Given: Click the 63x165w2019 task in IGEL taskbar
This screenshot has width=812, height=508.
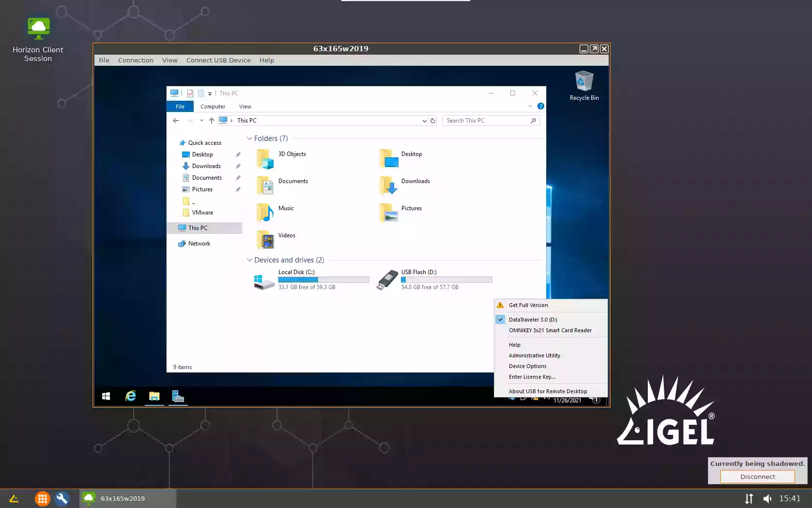Looking at the screenshot, I should coord(128,498).
